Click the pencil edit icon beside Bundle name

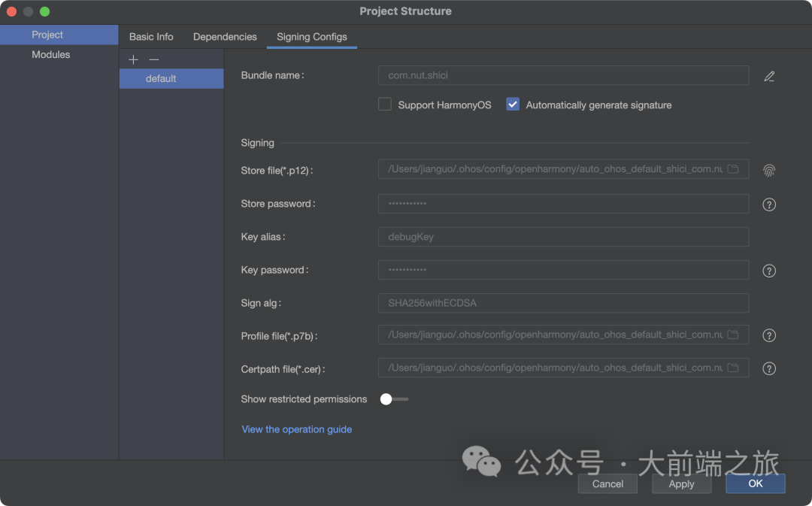pos(769,76)
